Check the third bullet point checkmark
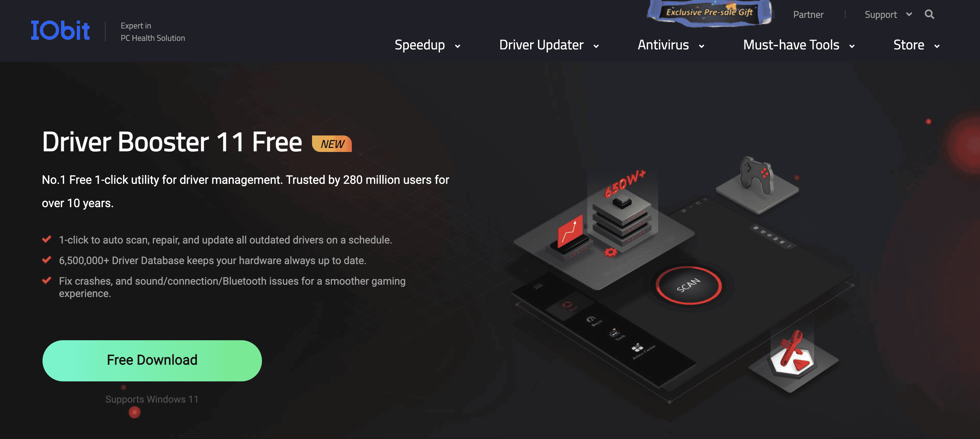The height and width of the screenshot is (439, 980). pyautogui.click(x=47, y=280)
